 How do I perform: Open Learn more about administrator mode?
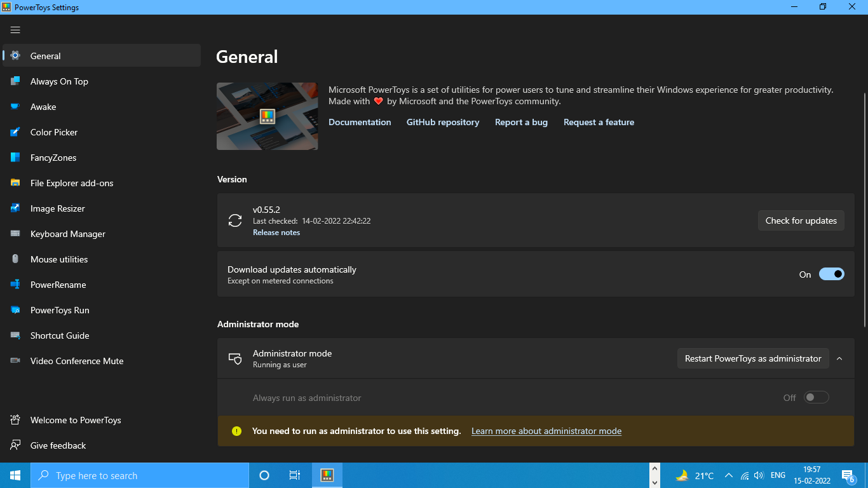coord(546,431)
